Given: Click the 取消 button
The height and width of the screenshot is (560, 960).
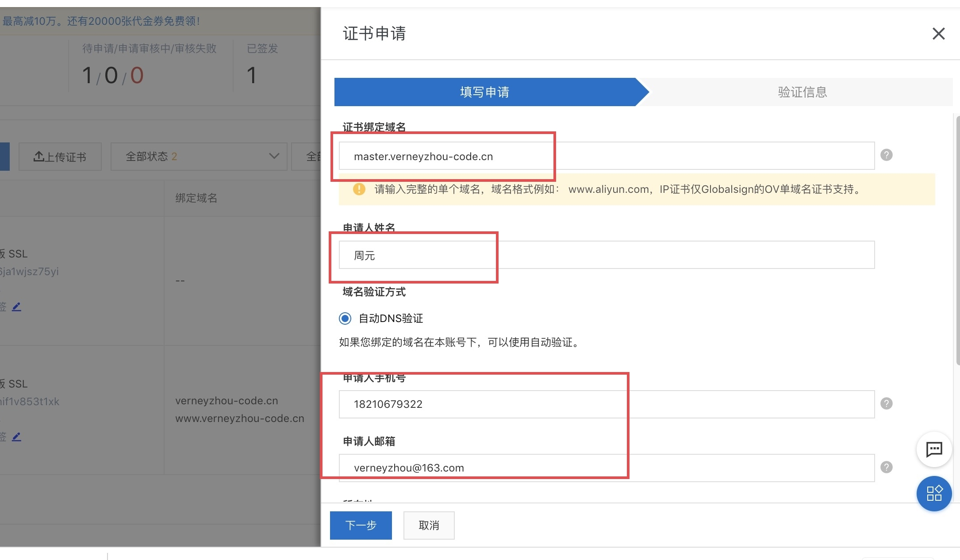Looking at the screenshot, I should pyautogui.click(x=429, y=525).
